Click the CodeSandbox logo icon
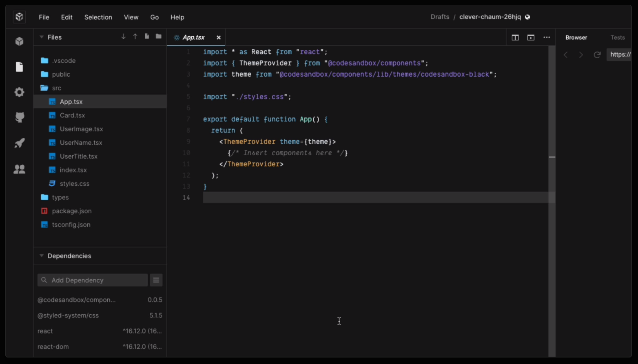 point(19,17)
